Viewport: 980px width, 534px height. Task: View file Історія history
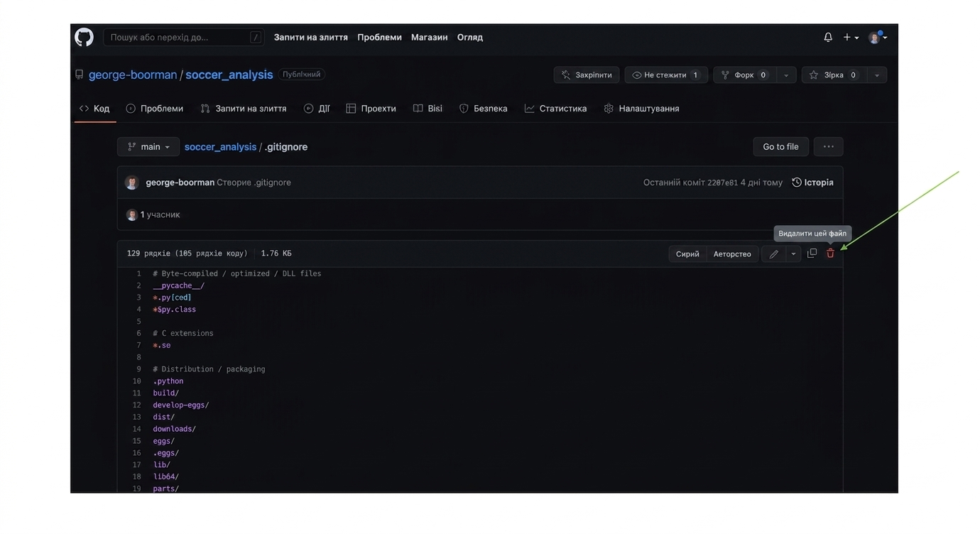(x=812, y=182)
